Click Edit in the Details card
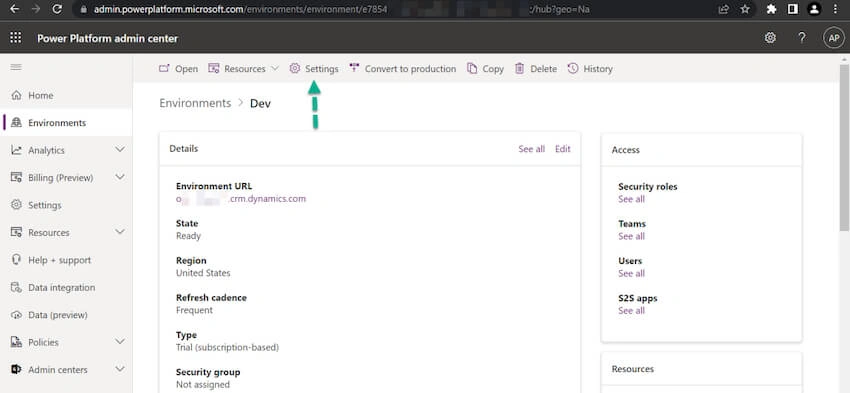This screenshot has width=850, height=393. point(563,149)
